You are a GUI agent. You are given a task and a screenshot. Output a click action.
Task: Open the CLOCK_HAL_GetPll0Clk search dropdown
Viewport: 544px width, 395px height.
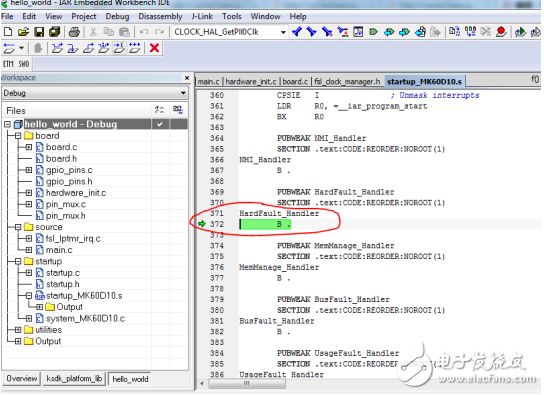pyautogui.click(x=283, y=32)
